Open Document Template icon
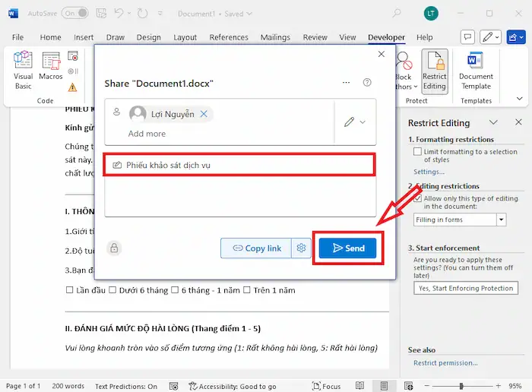The width and height of the screenshot is (532, 392). coord(476,70)
